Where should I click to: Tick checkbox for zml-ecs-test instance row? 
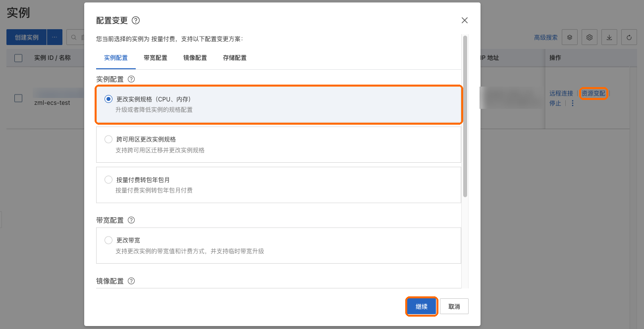click(x=18, y=98)
